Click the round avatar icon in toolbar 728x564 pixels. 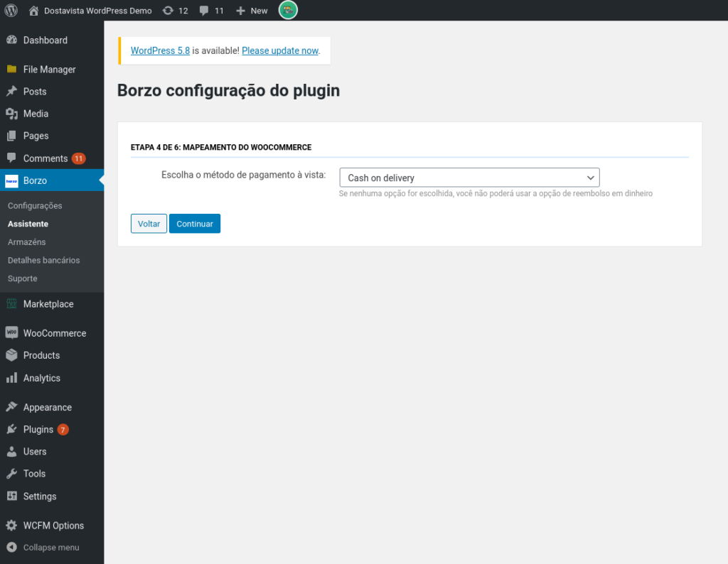[288, 10]
